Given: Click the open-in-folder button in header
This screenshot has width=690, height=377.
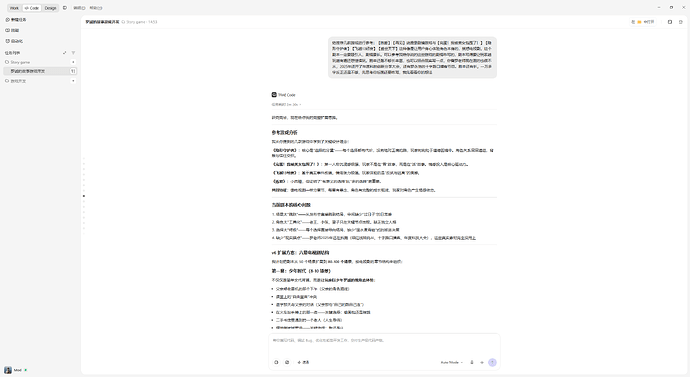Looking at the screenshot, I should click(x=643, y=22).
